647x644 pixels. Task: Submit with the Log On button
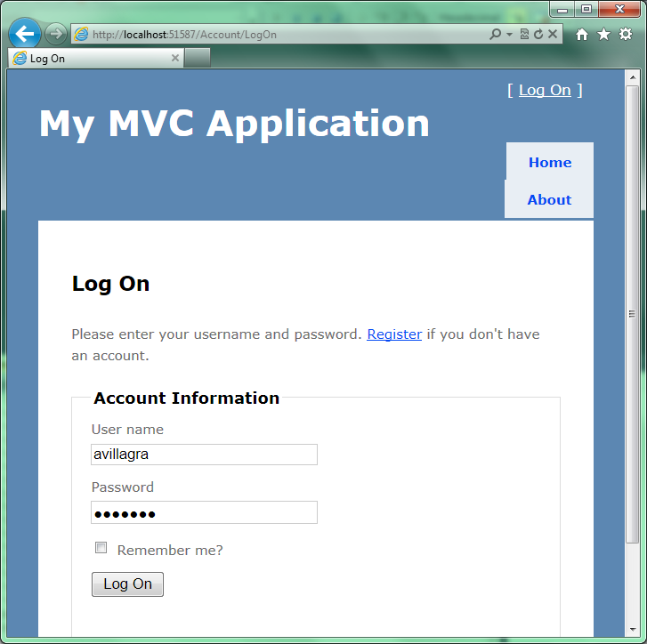coord(127,584)
